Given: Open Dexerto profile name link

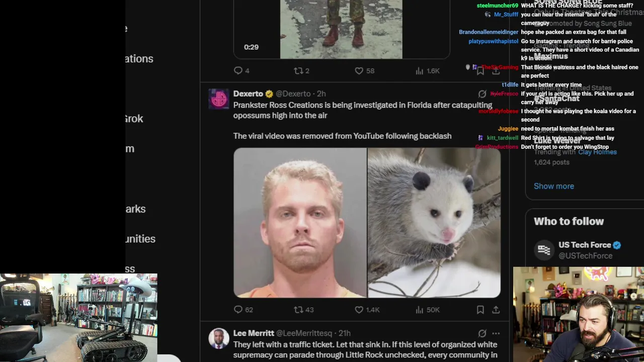Looking at the screenshot, I should [x=248, y=94].
